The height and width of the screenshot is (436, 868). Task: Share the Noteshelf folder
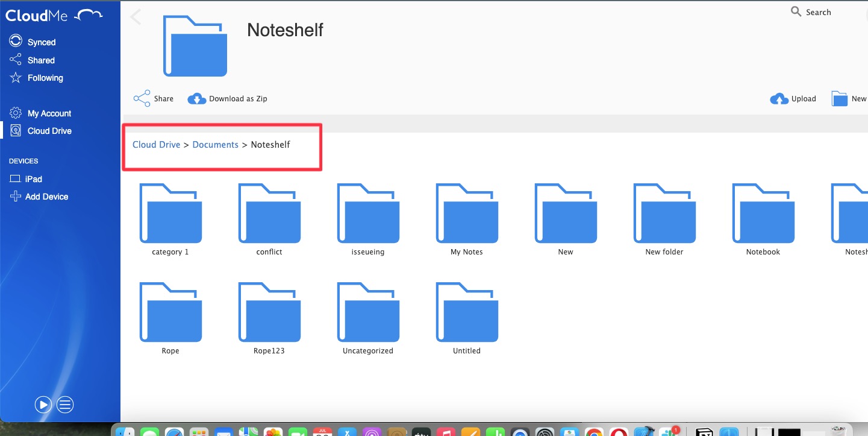pyautogui.click(x=154, y=99)
